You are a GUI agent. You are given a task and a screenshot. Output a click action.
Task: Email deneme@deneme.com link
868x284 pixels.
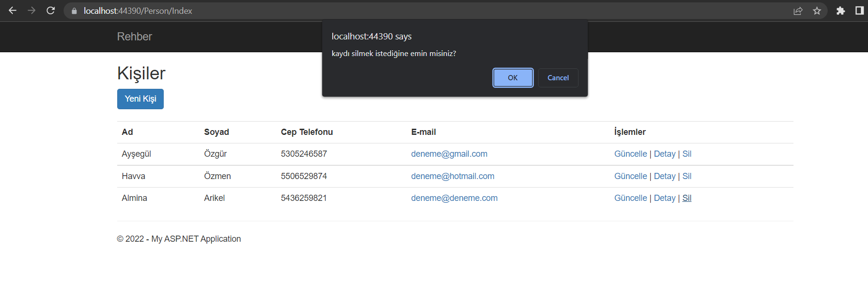[x=454, y=198]
